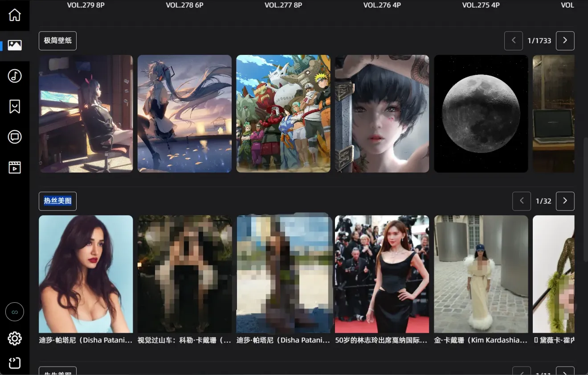
Task: Open the moon wallpaper thumbnail
Action: (x=481, y=114)
